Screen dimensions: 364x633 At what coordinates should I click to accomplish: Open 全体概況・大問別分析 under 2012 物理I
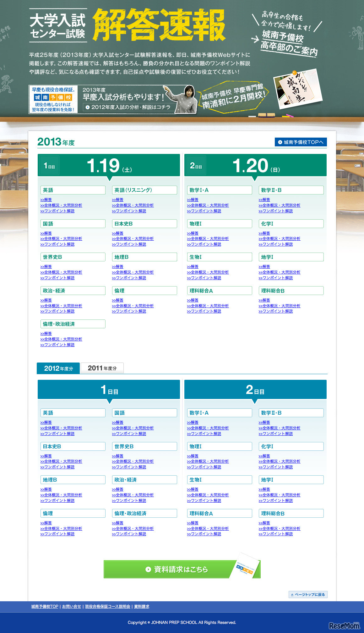click(208, 461)
